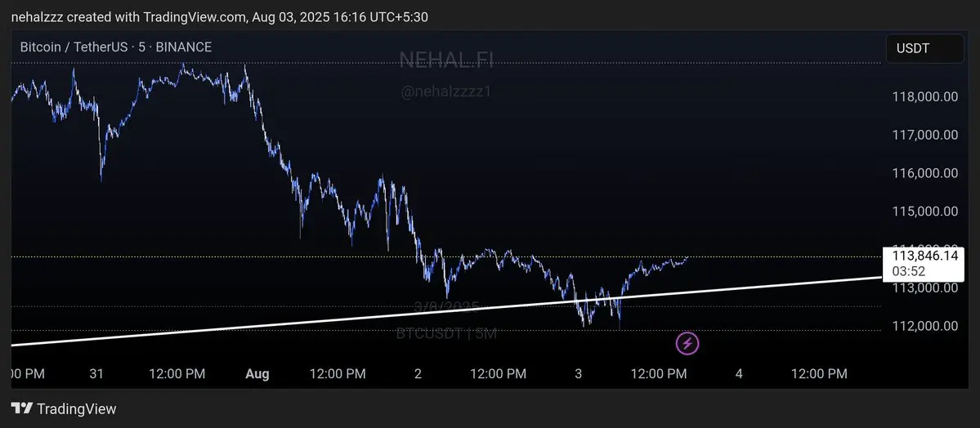Viewport: 980px width, 428px height.
Task: Open the USDT currency selector
Action: (x=925, y=49)
